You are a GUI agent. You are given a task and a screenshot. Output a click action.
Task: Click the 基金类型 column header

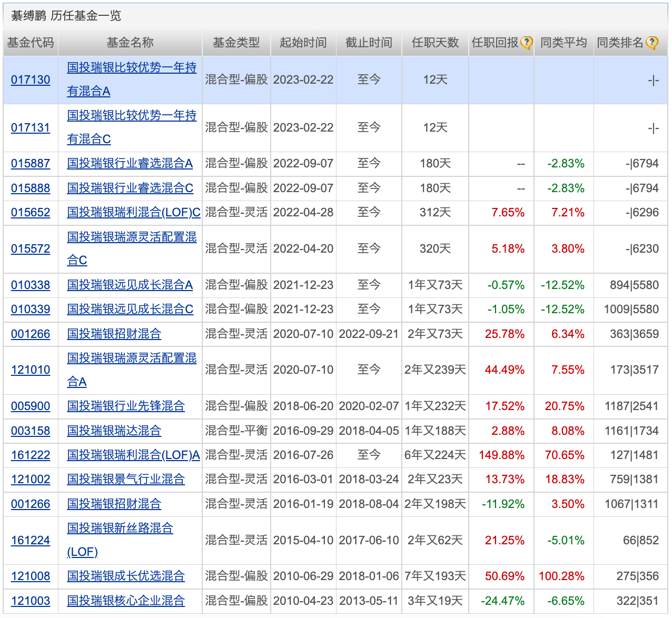236,43
